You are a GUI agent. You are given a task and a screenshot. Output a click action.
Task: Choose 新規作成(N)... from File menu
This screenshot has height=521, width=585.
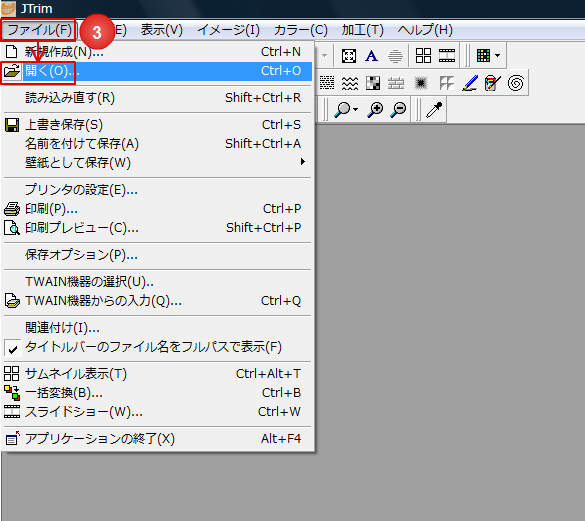[157, 52]
